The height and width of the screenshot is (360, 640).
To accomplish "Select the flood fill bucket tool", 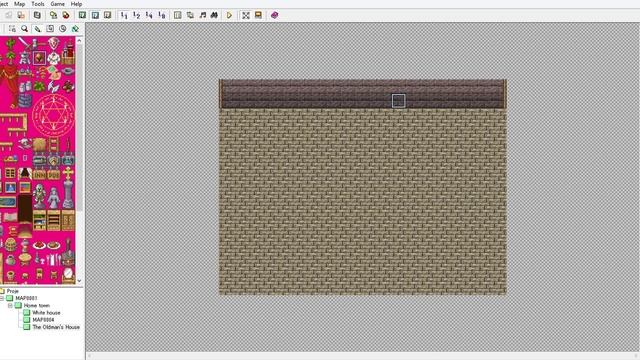I will point(75,29).
